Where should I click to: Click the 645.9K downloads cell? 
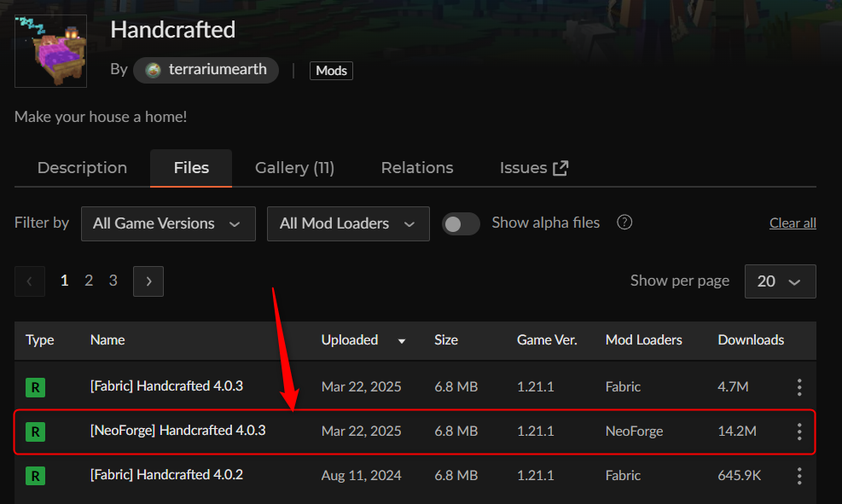pyautogui.click(x=739, y=476)
